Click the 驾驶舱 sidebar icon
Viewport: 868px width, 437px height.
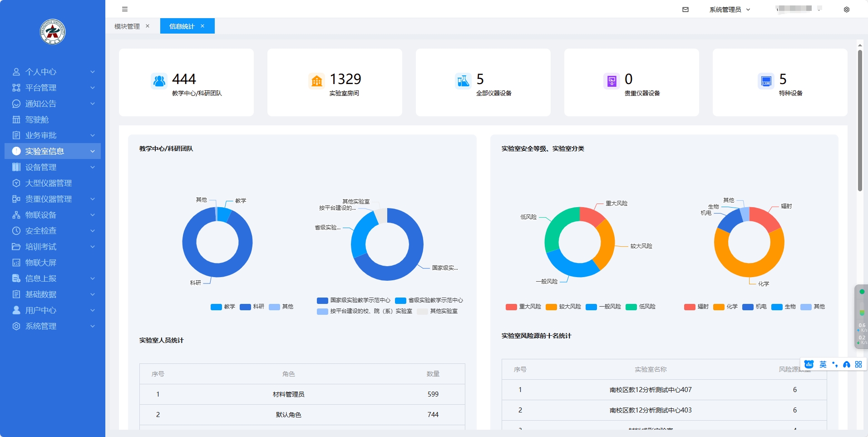[16, 119]
